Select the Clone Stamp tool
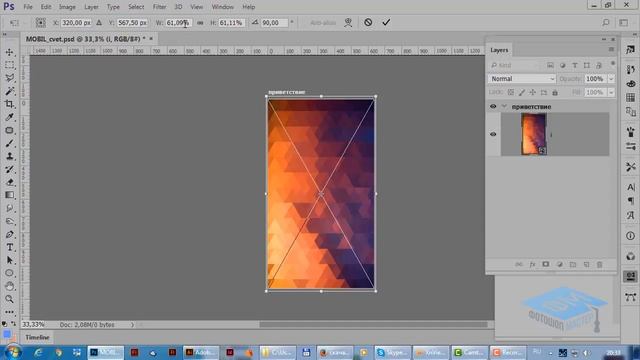 coord(9,156)
